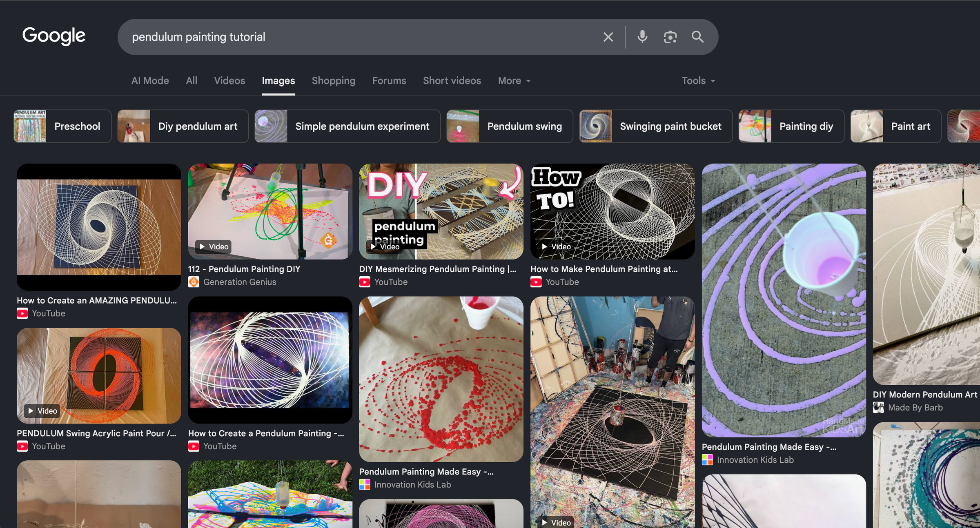Click the magnifying glass search button
980x528 pixels.
point(697,37)
